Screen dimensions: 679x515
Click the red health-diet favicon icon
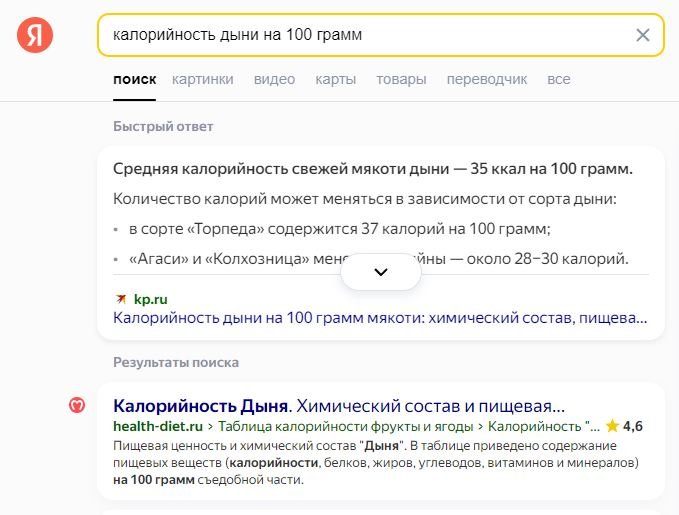(76, 406)
